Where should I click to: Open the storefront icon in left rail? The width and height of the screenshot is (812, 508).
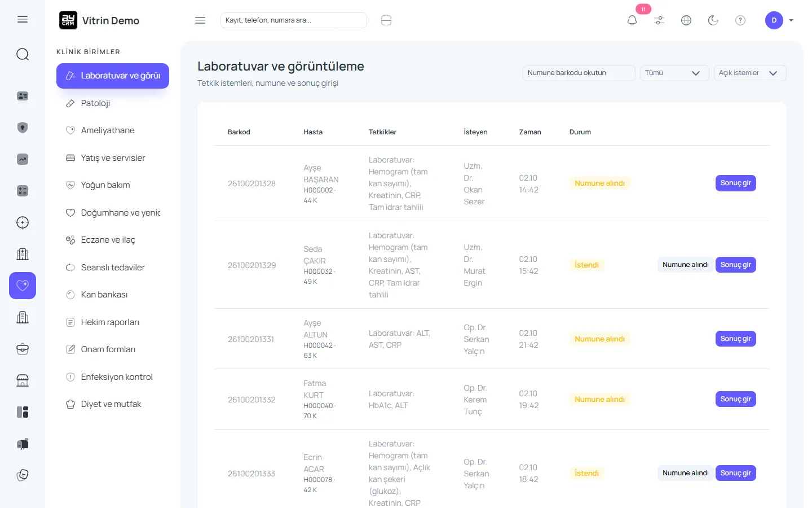tap(23, 380)
